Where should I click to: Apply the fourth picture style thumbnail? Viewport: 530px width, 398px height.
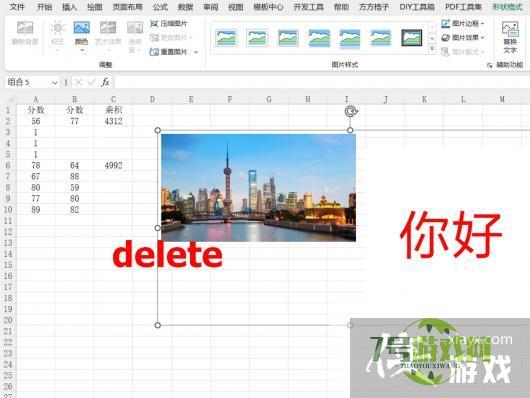coord(319,38)
